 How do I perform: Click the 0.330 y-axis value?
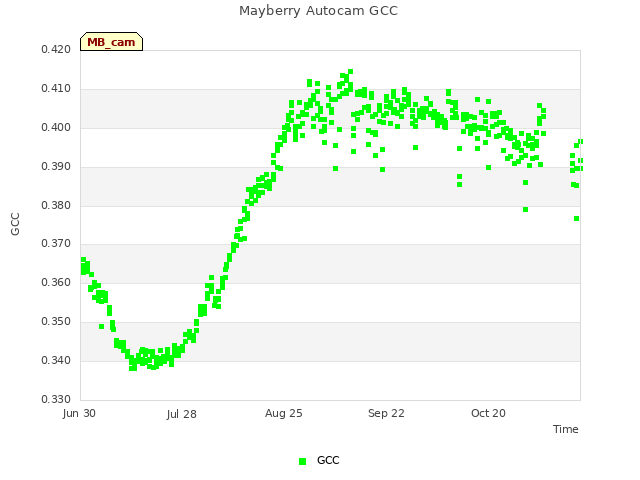56,399
